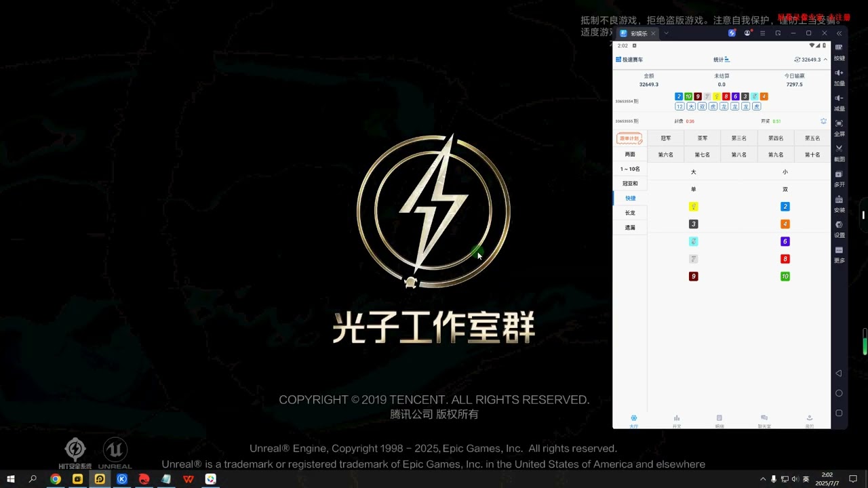Show 更多 more tools in sidebar

tap(839, 253)
